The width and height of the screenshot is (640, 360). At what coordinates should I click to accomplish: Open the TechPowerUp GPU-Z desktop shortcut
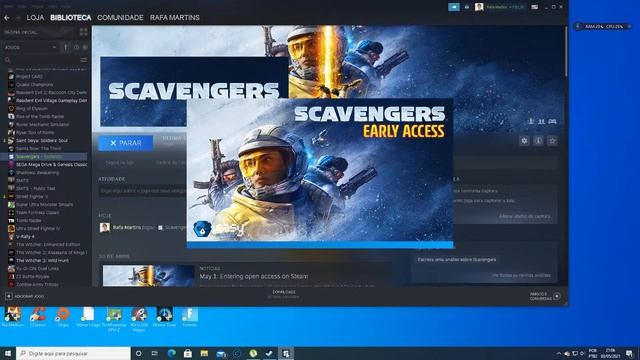[114, 319]
